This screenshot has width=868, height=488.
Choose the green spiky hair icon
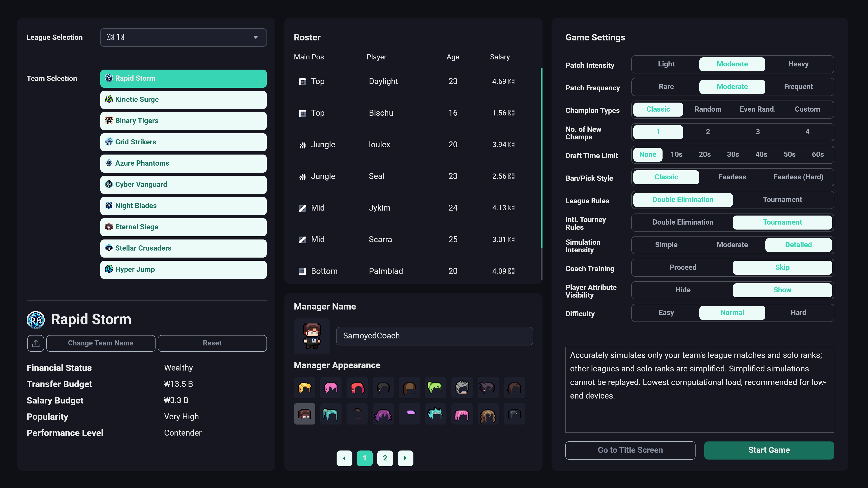point(435,388)
